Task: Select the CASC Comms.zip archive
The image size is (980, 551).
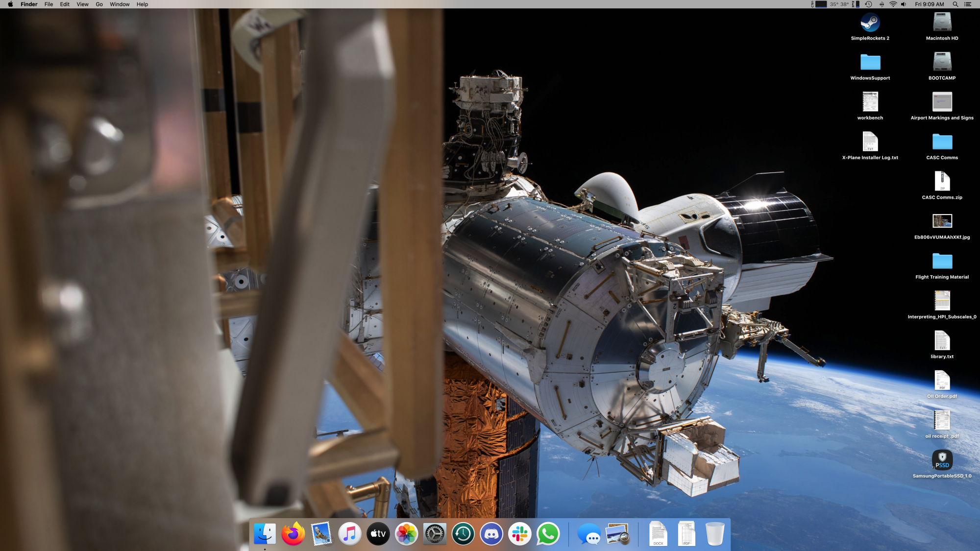Action: point(942,181)
